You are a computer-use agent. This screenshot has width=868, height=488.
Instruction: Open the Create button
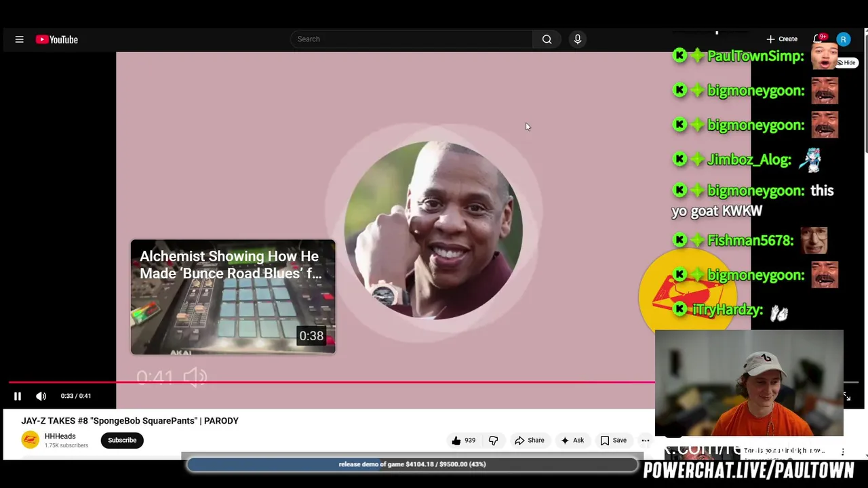(x=782, y=39)
